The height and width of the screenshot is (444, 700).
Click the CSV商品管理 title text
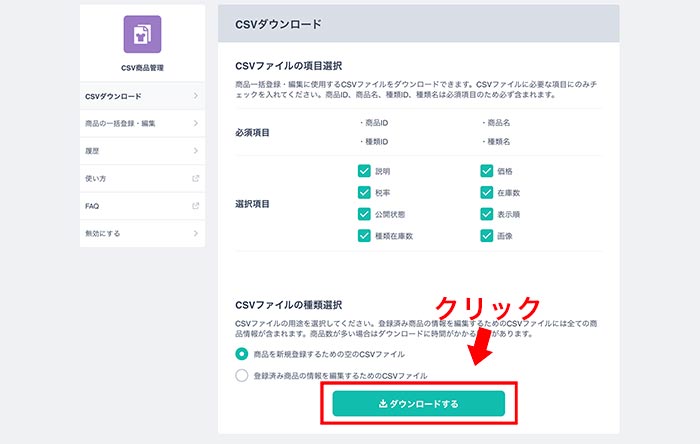pyautogui.click(x=142, y=68)
